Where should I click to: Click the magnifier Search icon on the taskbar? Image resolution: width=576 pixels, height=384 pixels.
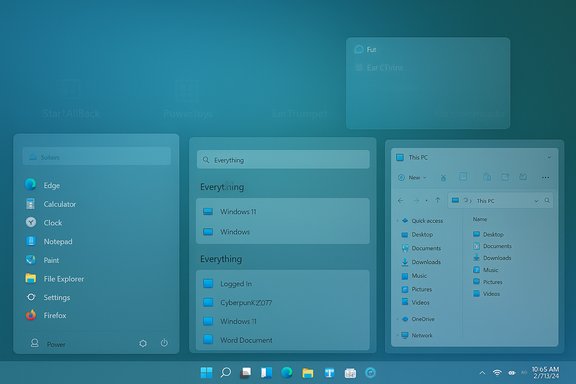point(226,373)
